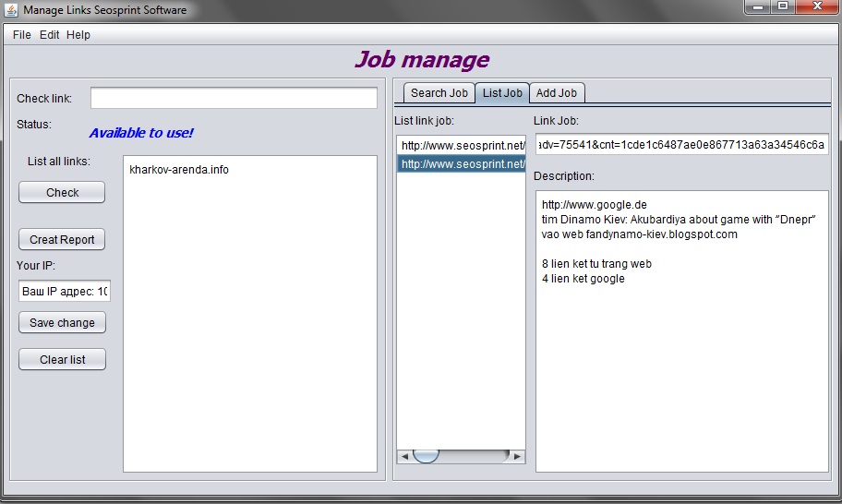842x504 pixels.
Task: Click the Check button
Action: point(62,192)
